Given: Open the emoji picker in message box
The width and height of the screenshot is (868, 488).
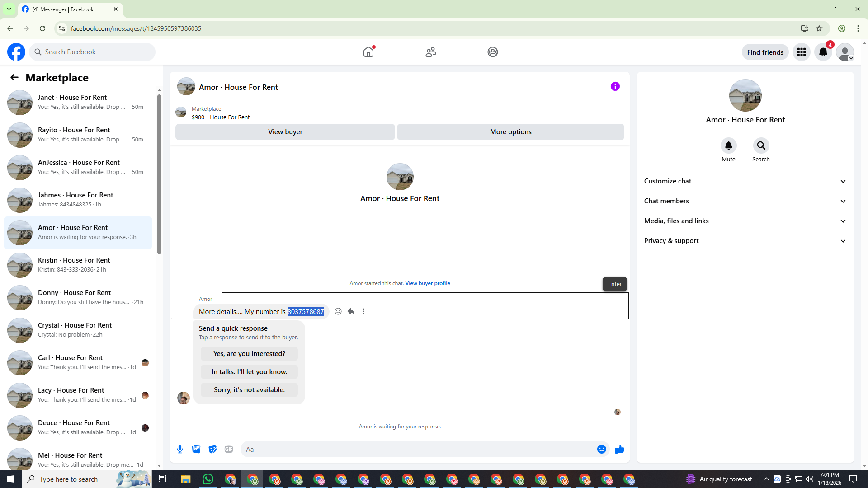Looking at the screenshot, I should [x=601, y=449].
